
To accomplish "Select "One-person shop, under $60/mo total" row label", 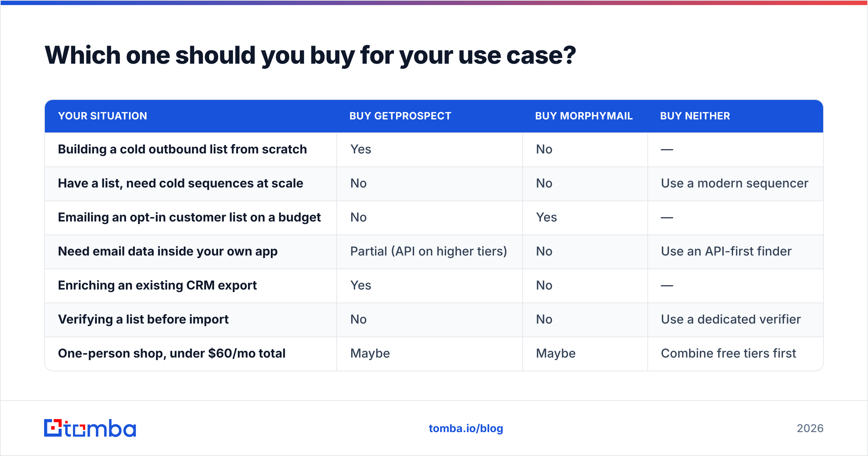I will coord(172,353).
